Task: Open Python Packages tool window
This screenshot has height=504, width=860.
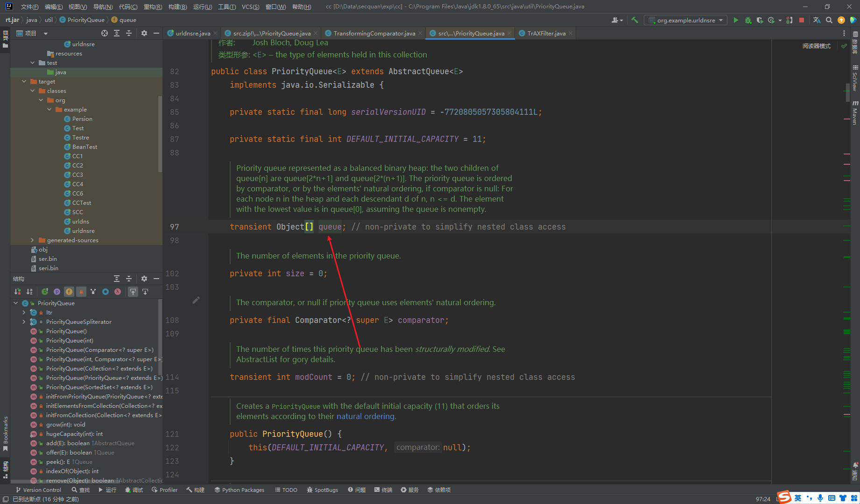Action: pos(239,490)
